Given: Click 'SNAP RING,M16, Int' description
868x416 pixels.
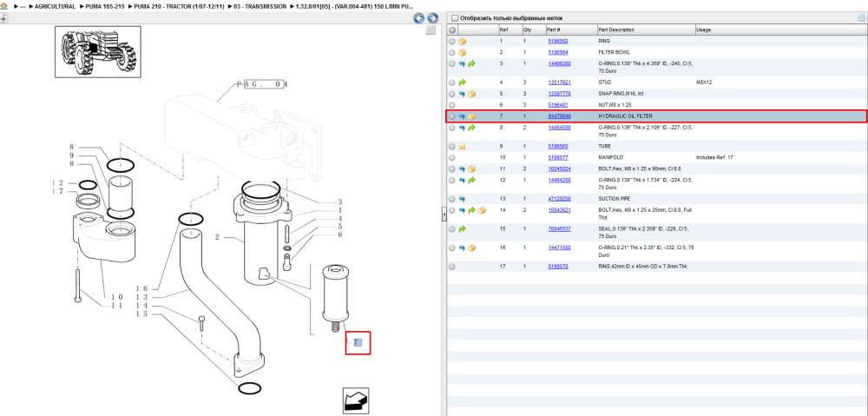Looking at the screenshot, I should (x=621, y=94).
